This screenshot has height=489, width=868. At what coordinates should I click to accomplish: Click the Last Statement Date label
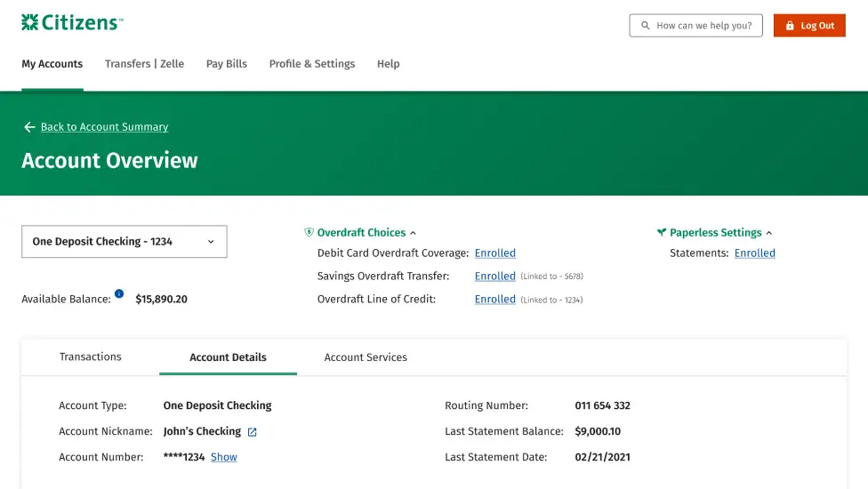[x=495, y=457]
